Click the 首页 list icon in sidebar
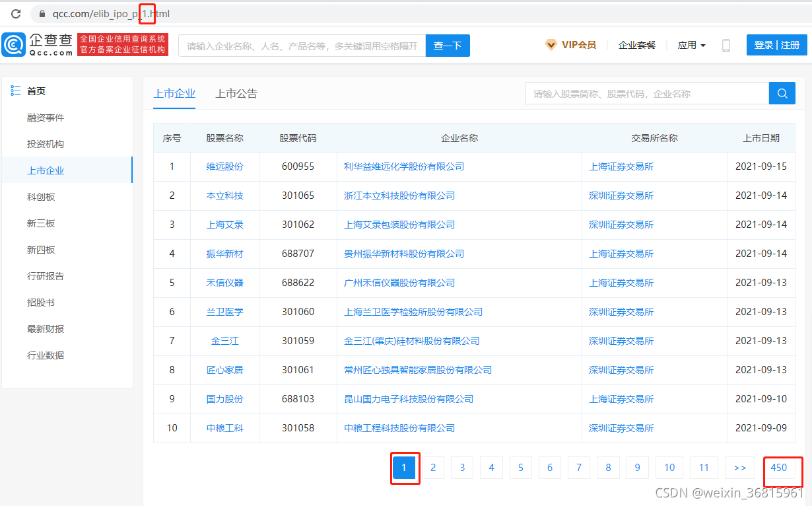This screenshot has height=506, width=812. point(16,91)
